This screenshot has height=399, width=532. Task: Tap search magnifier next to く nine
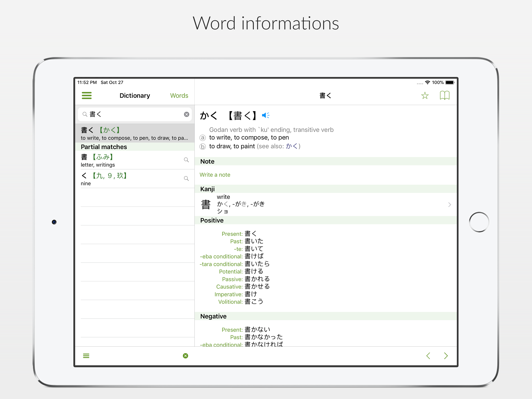point(186,178)
